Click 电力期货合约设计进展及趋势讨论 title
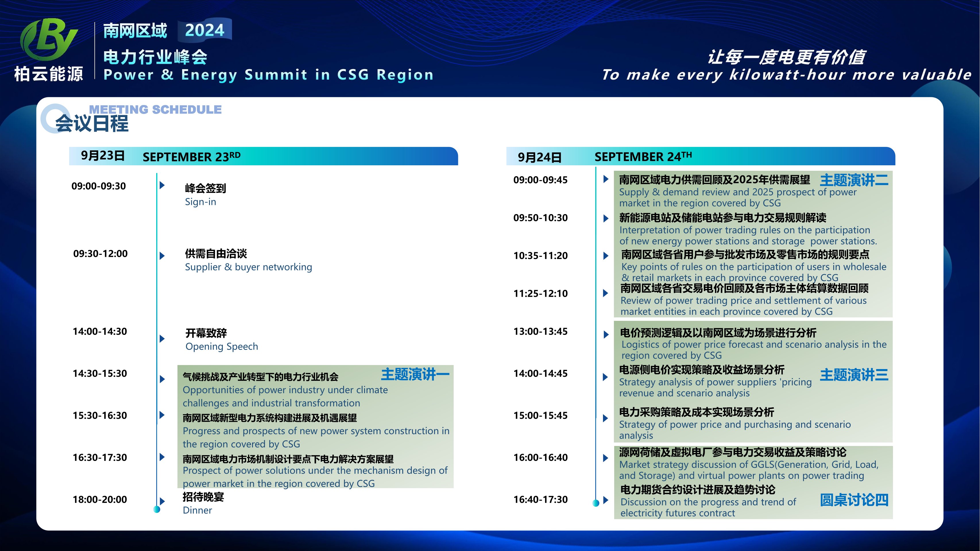The height and width of the screenshot is (551, 980). pos(698,489)
